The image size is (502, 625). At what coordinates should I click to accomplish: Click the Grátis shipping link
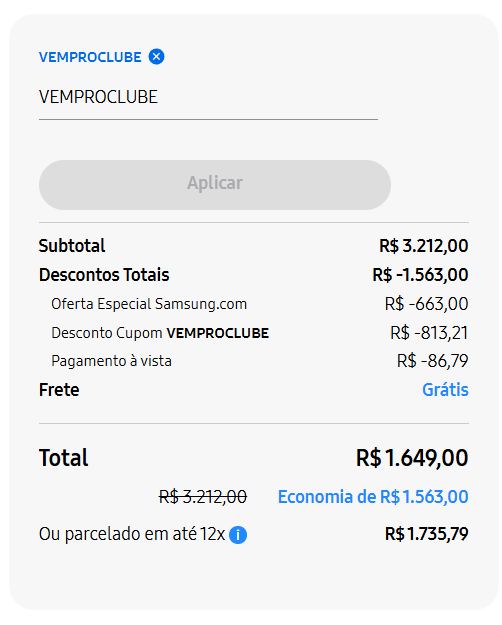pyautogui.click(x=445, y=390)
